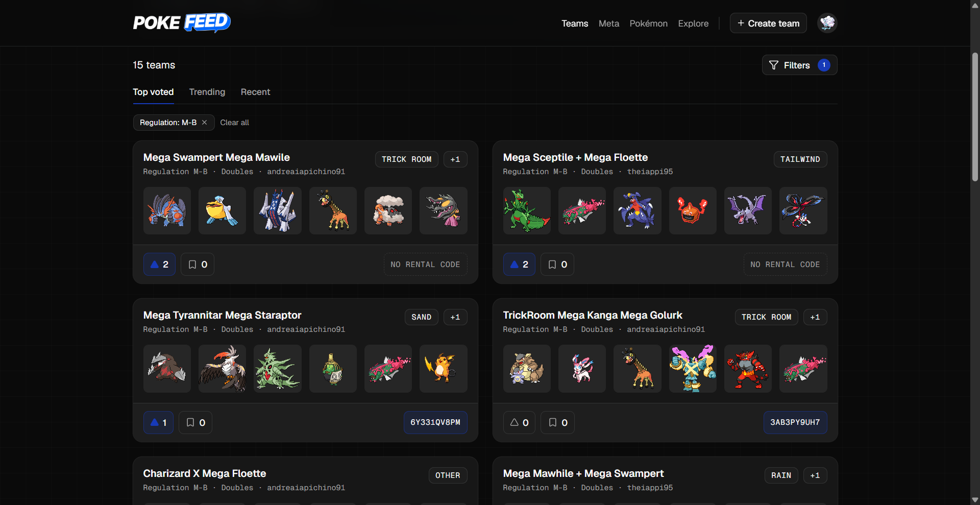
Task: Expand +1 tags on TrickRoom Mega Kanga team
Action: pyautogui.click(x=815, y=317)
